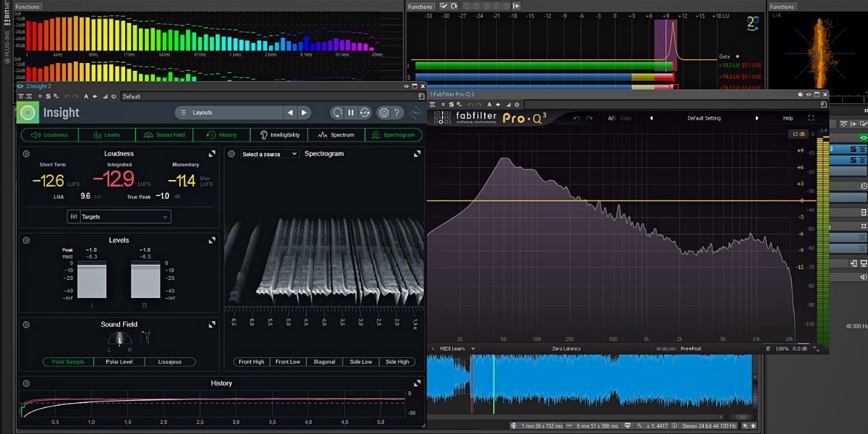
Task: Maximize the Sound Field panel
Action: [212, 325]
